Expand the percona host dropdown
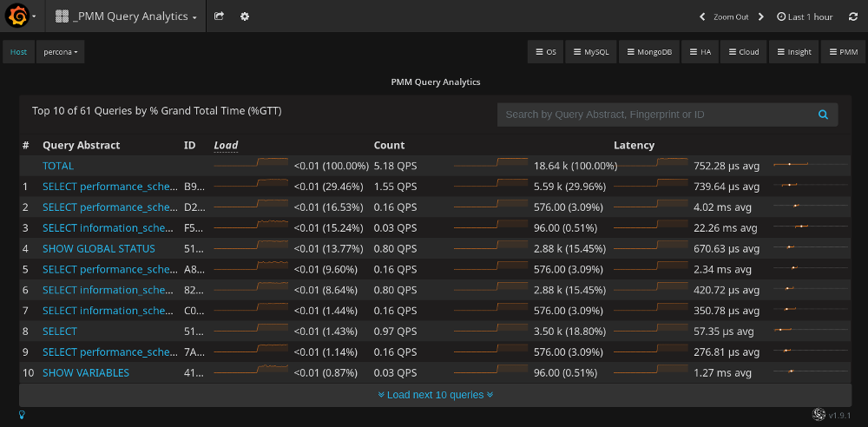This screenshot has height=427, width=868. point(61,52)
